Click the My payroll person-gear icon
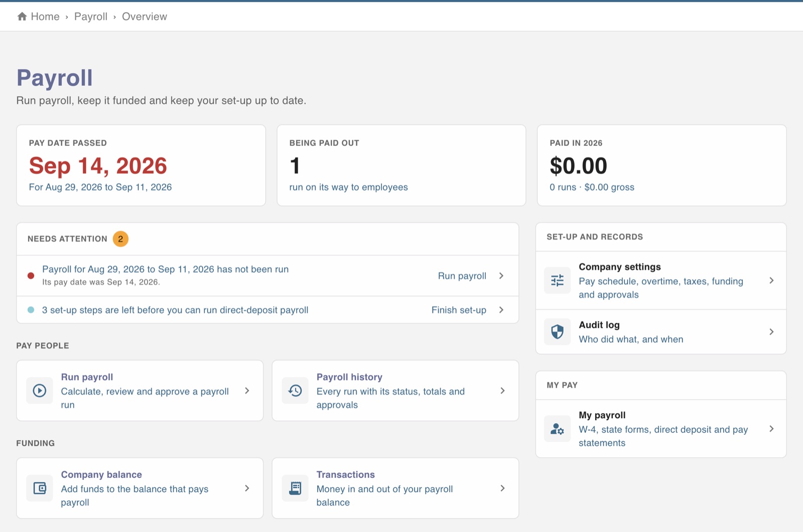The height and width of the screenshot is (532, 803). pos(557,429)
